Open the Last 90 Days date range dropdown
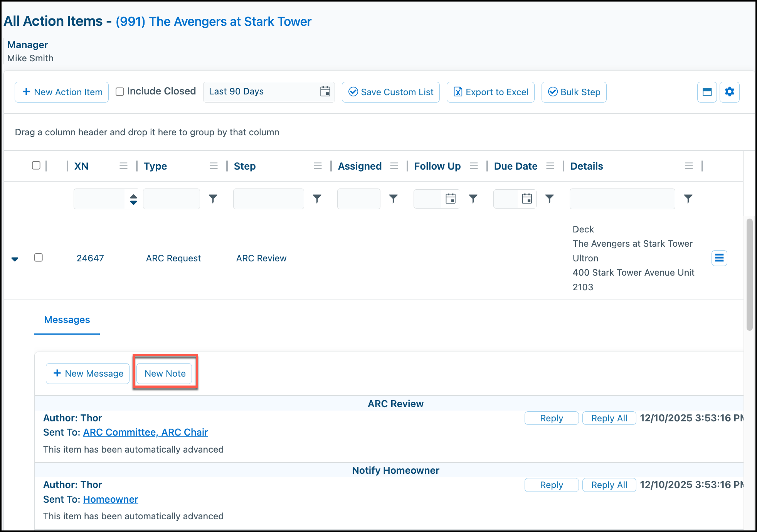The height and width of the screenshot is (532, 757). tap(269, 92)
